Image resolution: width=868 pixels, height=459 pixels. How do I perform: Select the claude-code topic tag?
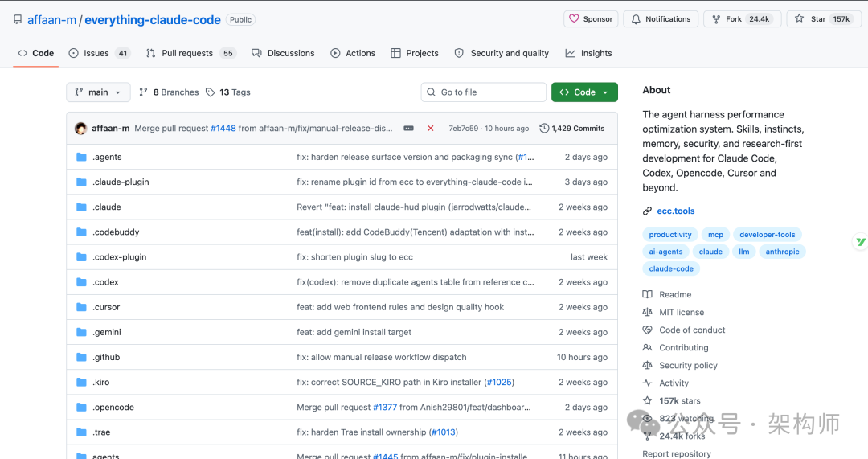671,268
